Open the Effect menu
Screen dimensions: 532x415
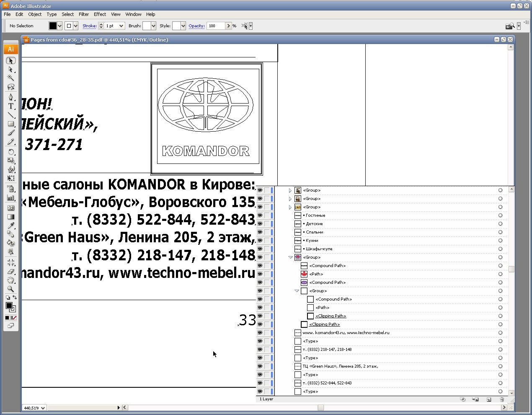100,14
